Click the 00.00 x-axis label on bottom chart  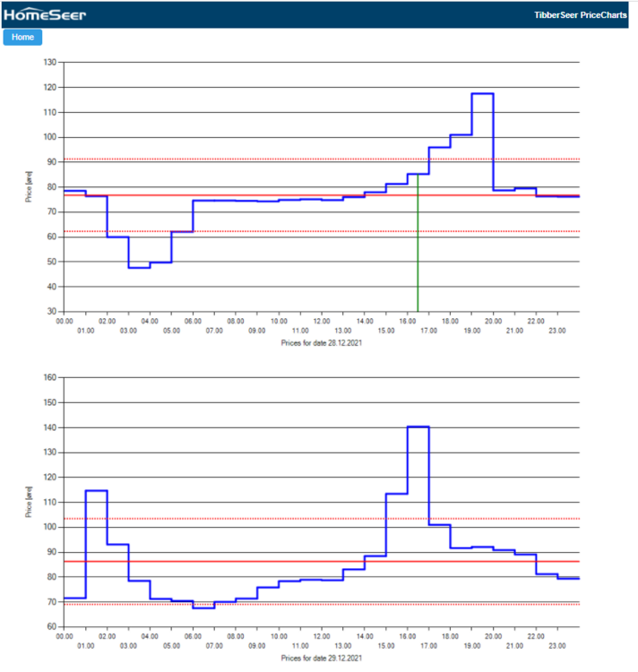65,635
